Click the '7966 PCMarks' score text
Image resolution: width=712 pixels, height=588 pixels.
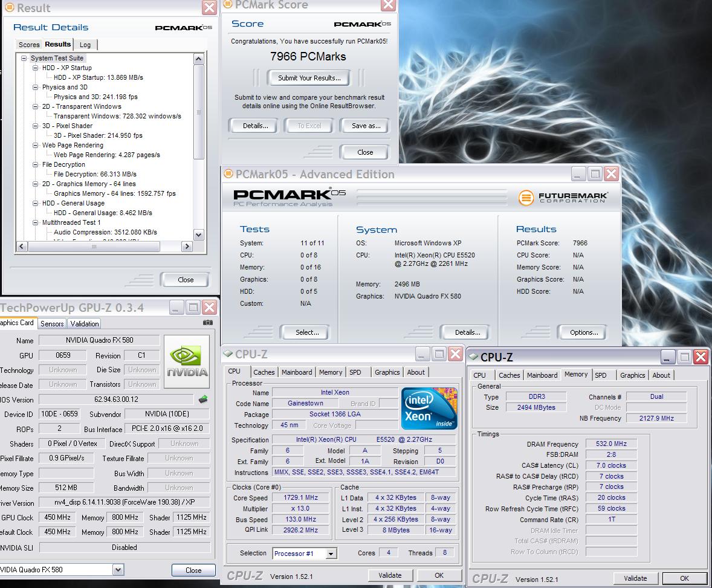(x=308, y=56)
